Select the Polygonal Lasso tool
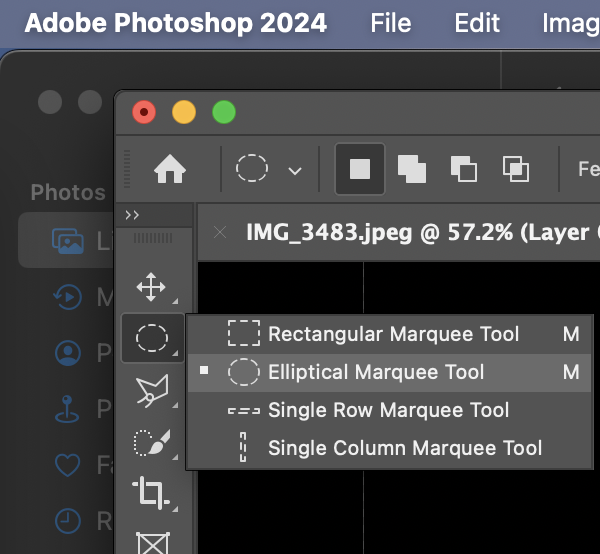This screenshot has width=600, height=554. tap(152, 390)
